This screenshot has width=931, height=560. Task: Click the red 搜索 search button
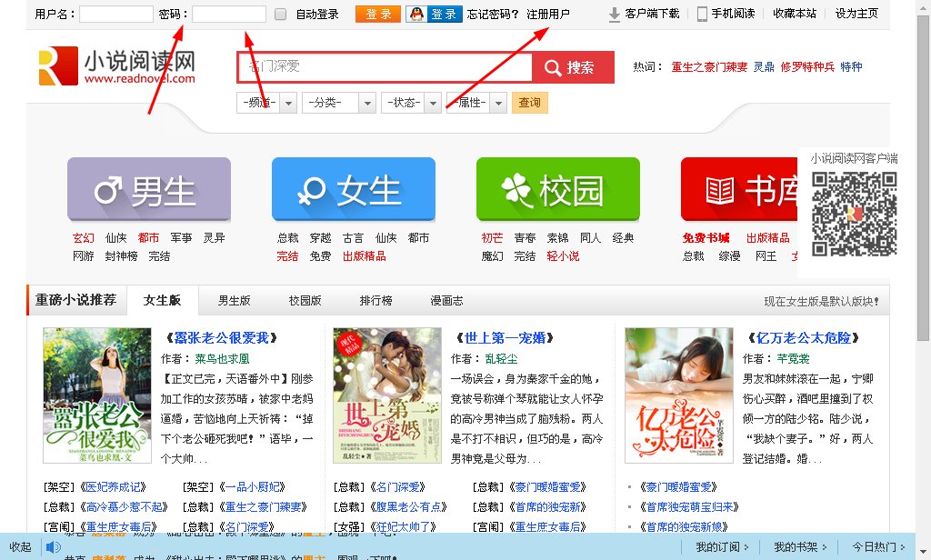(574, 67)
